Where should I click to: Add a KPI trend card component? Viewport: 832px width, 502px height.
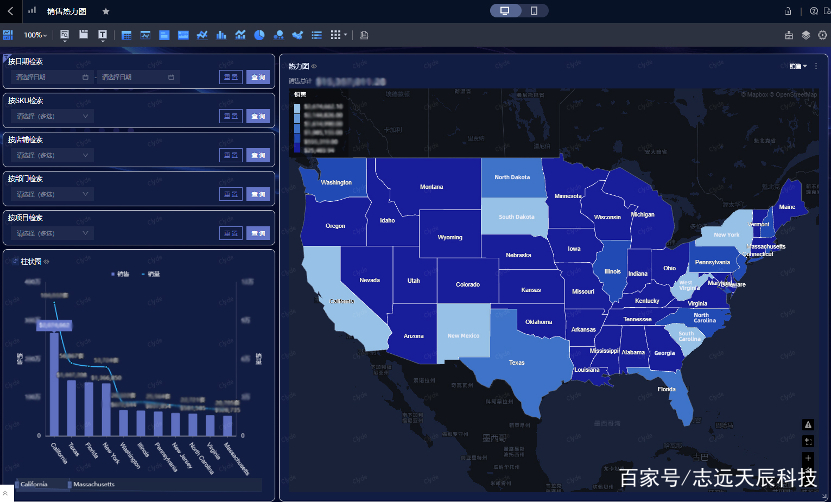(x=145, y=35)
